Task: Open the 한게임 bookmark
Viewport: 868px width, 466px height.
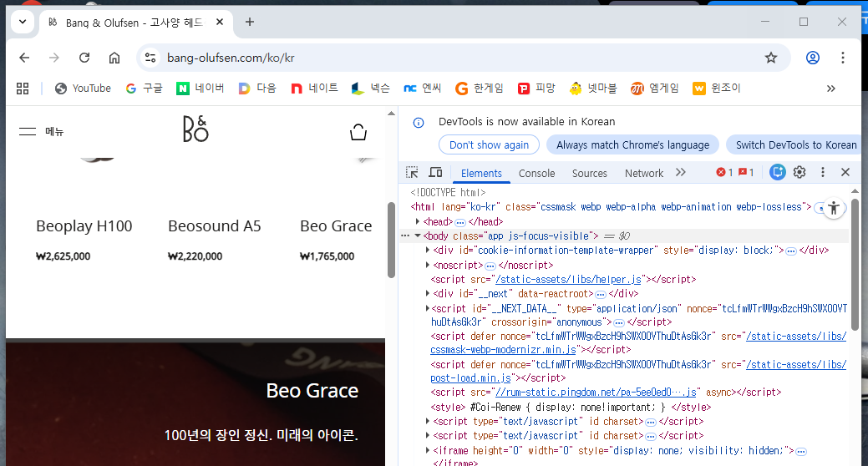Action: (x=480, y=89)
